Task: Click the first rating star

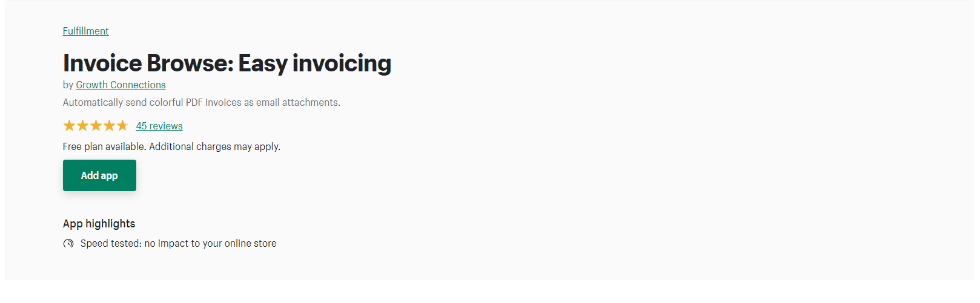Action: (x=69, y=126)
